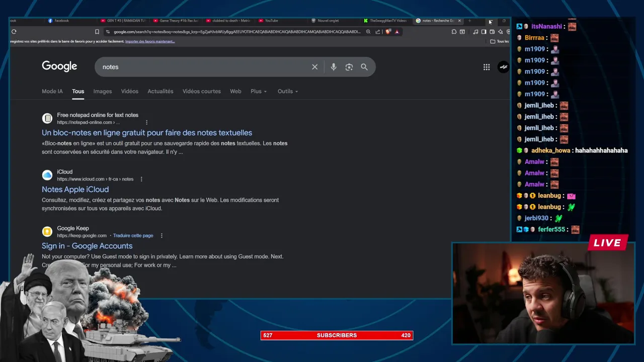
Task: Click the subscribers goal progress bar
Action: pos(337,335)
